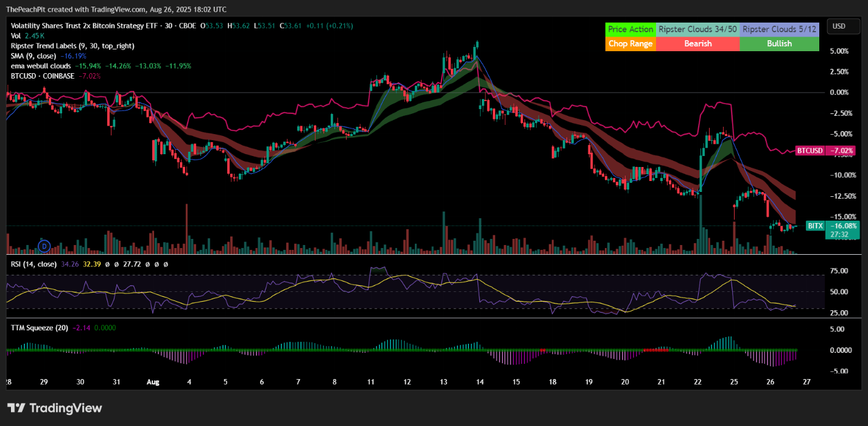Click the Ripster Clouds 5/12 header label
The width and height of the screenshot is (868, 426).
(x=779, y=29)
